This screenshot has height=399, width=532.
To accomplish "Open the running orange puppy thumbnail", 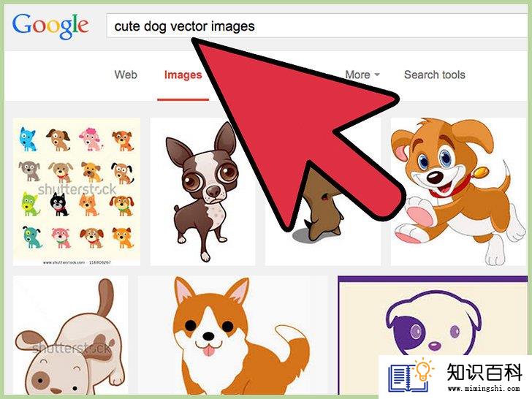I will (x=459, y=191).
